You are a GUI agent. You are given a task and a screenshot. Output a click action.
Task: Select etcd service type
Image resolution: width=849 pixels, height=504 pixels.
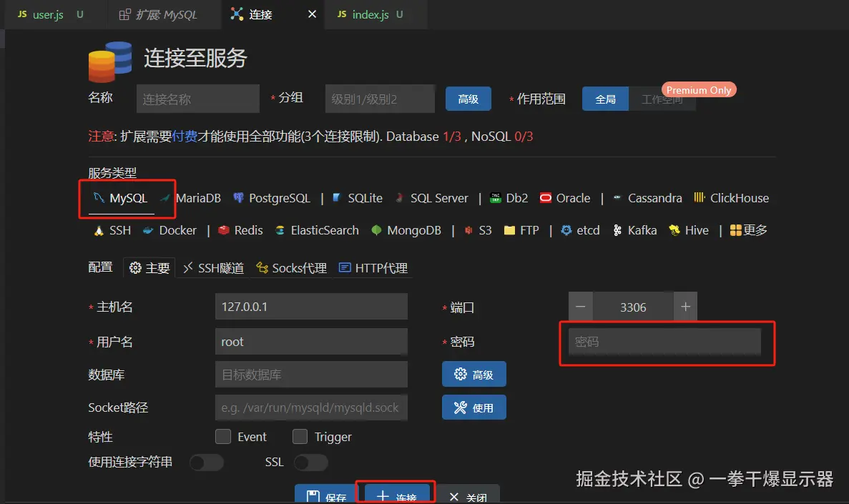tap(581, 230)
